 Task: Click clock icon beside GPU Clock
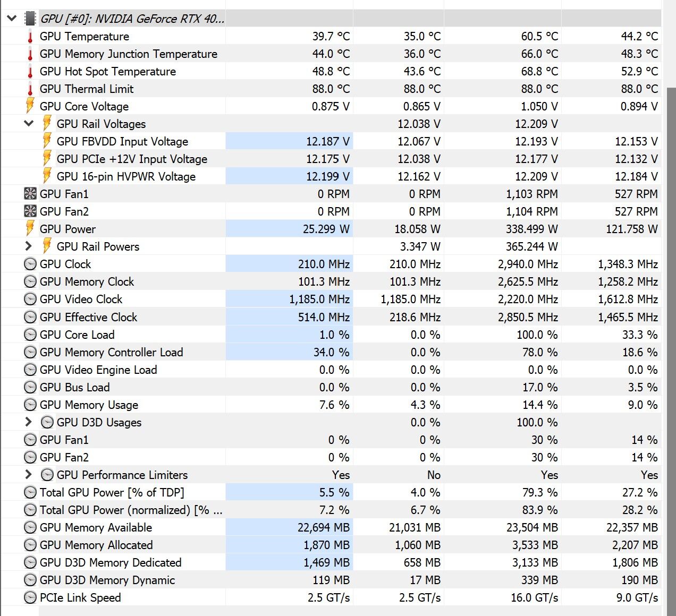30,264
